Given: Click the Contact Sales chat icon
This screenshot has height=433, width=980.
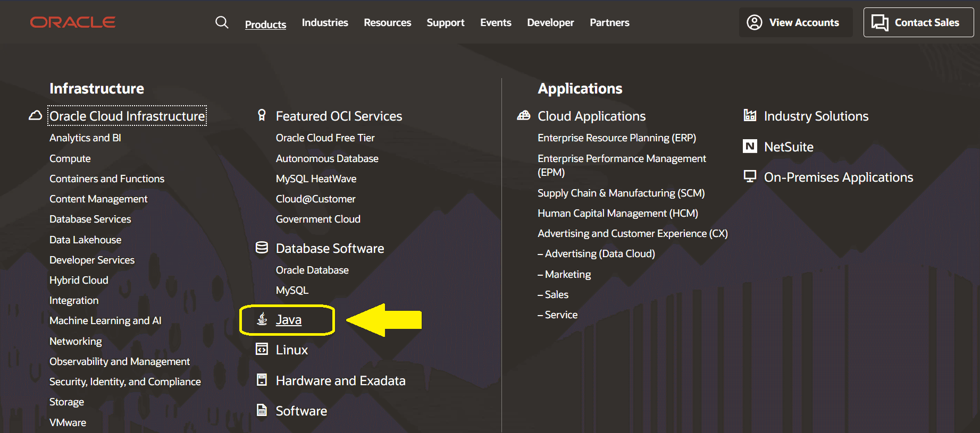Looking at the screenshot, I should tap(880, 23).
